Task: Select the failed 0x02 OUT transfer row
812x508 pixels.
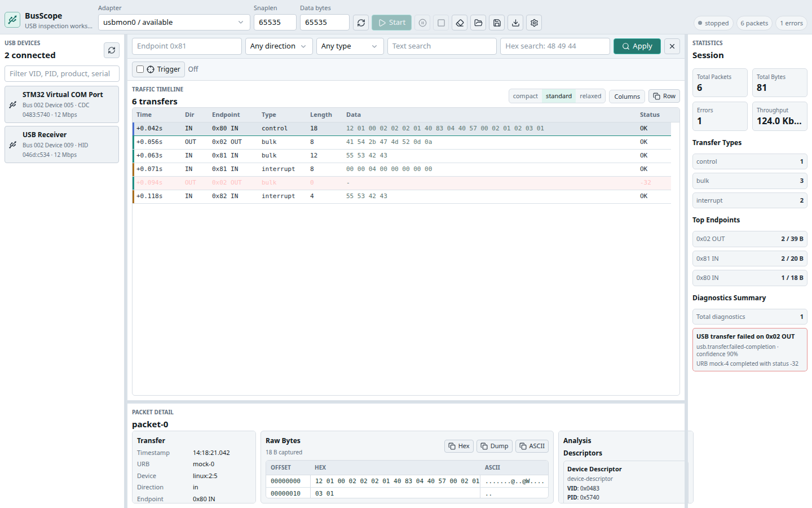Action: (x=401, y=183)
